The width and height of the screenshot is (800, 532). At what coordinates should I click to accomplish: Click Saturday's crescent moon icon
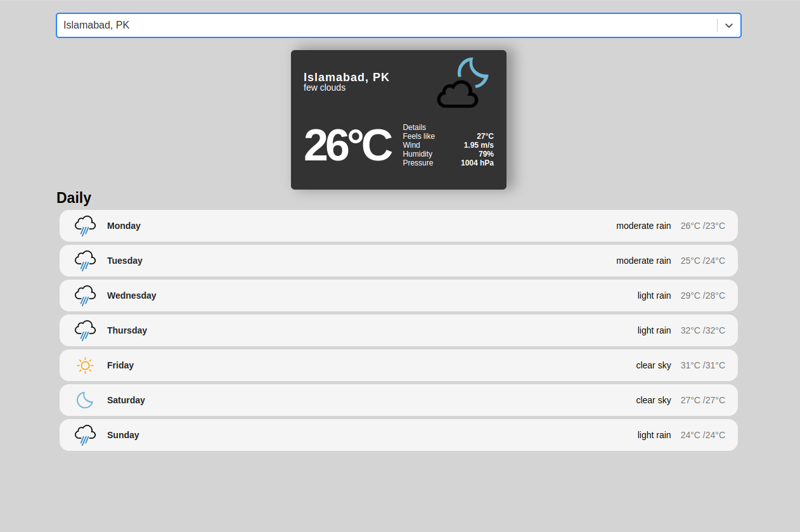click(85, 400)
